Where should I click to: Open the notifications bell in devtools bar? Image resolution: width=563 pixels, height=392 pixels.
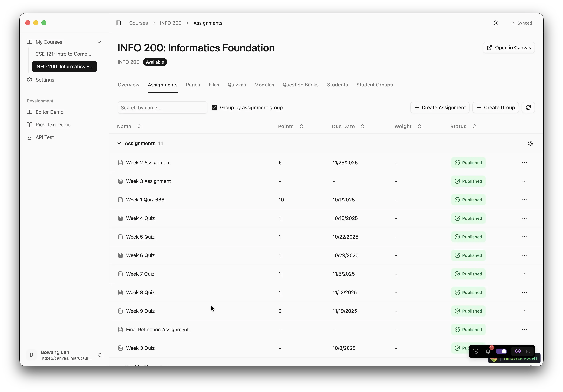pyautogui.click(x=488, y=352)
